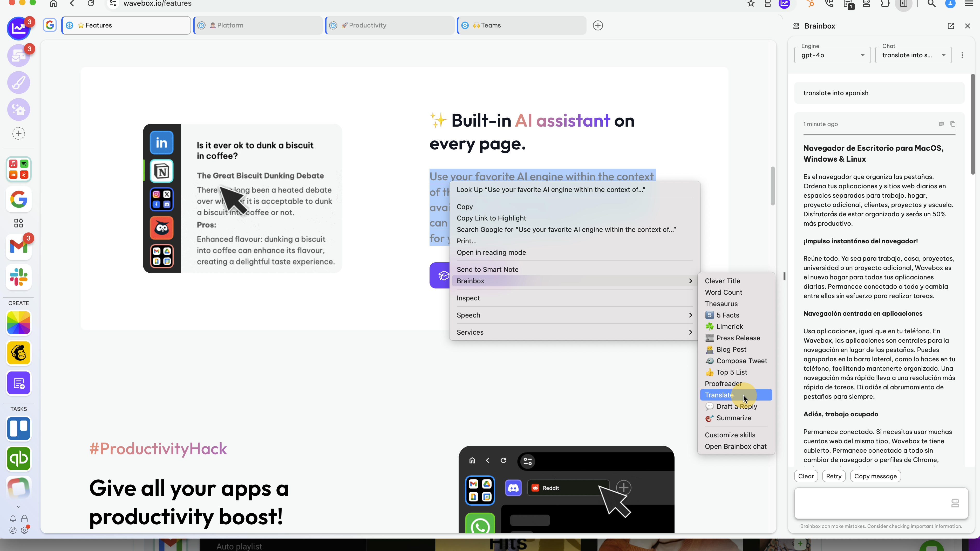Open the extensions puzzle icon
This screenshot has height=551, width=980.
pyautogui.click(x=885, y=4)
